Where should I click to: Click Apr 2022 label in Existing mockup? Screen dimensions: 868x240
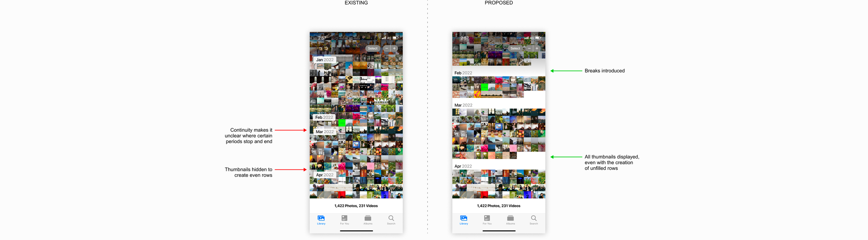click(x=325, y=175)
